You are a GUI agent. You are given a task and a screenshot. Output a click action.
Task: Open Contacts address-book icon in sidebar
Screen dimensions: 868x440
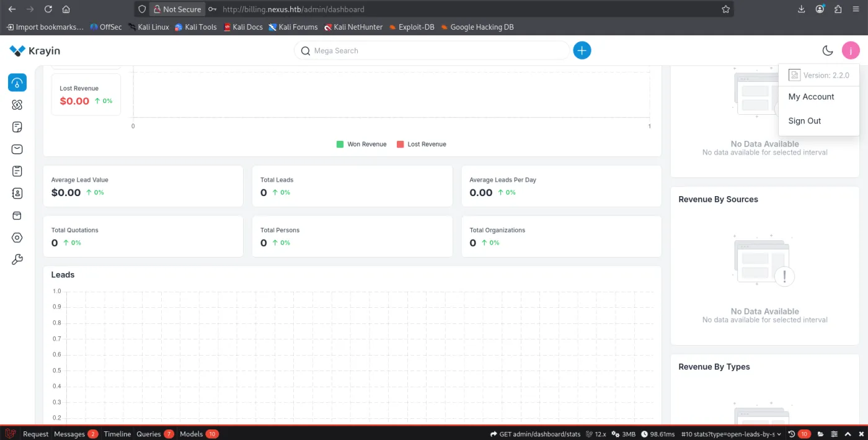point(17,194)
